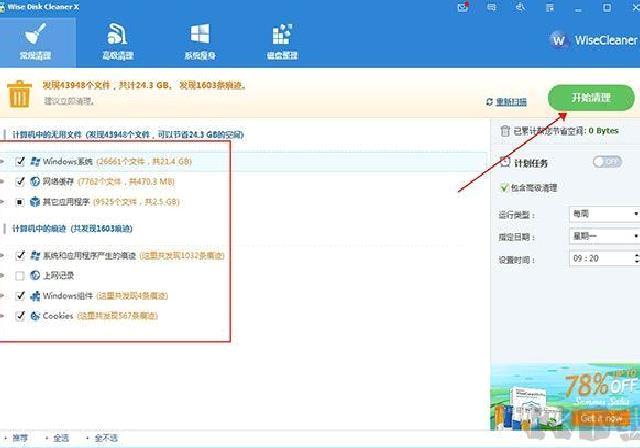
Task: Adjust the 设置时间 spinner at 09:20
Action: click(637, 258)
